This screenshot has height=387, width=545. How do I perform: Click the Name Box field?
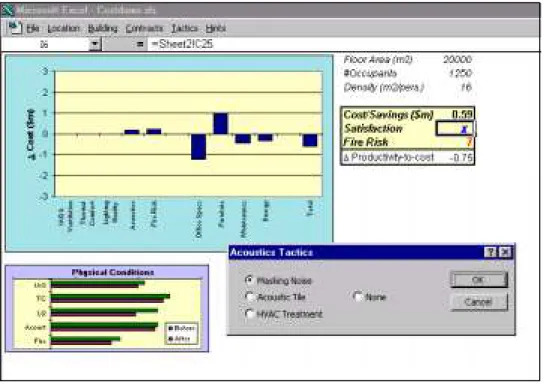[x=45, y=44]
